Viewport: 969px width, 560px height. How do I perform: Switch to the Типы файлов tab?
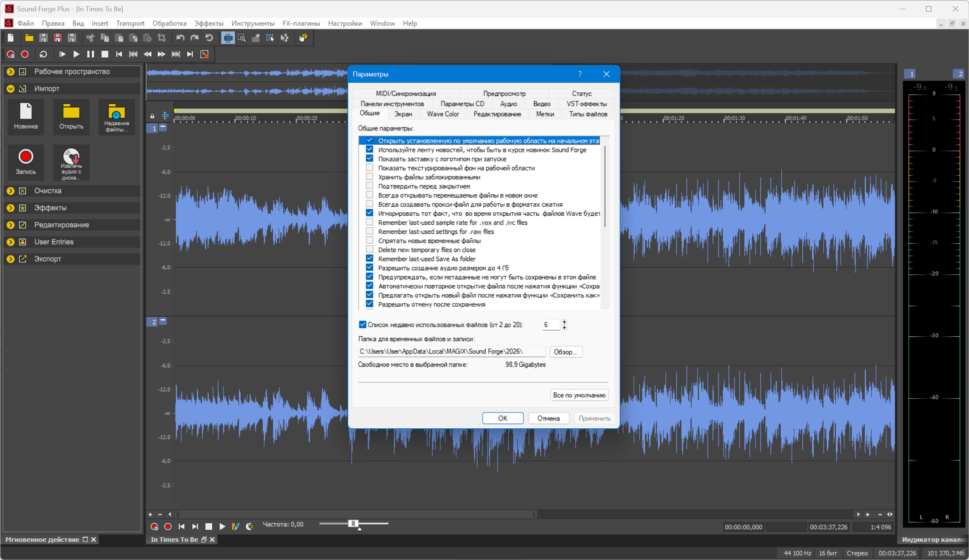tap(588, 114)
